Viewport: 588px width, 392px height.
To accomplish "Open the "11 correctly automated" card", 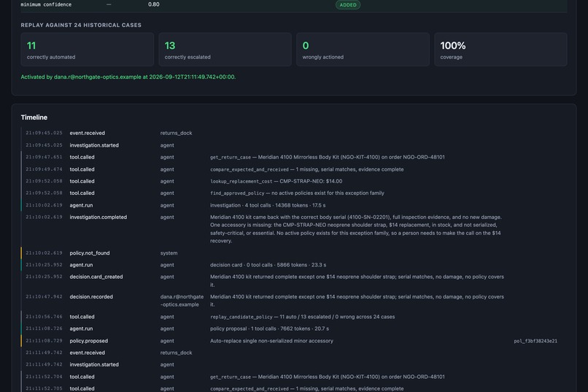I will 88,50.
